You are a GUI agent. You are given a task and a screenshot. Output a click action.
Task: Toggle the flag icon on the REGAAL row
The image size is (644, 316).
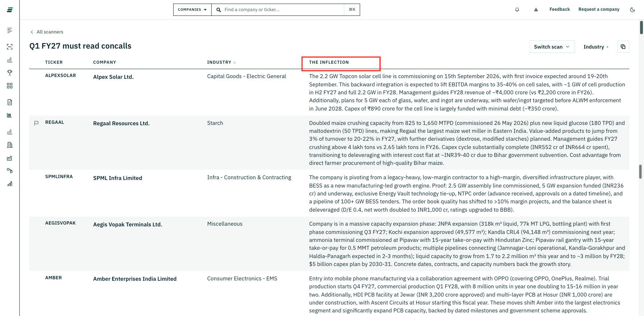(x=36, y=123)
